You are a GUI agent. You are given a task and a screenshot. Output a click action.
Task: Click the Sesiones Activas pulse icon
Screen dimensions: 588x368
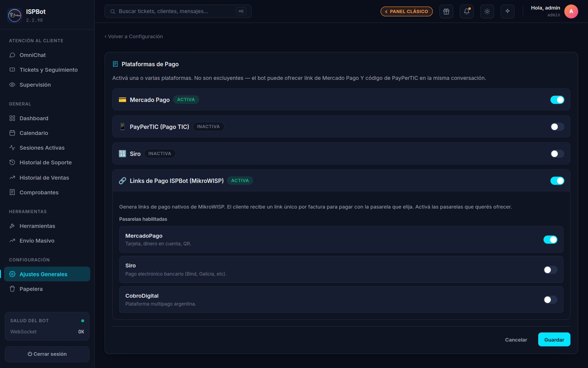[12, 148]
